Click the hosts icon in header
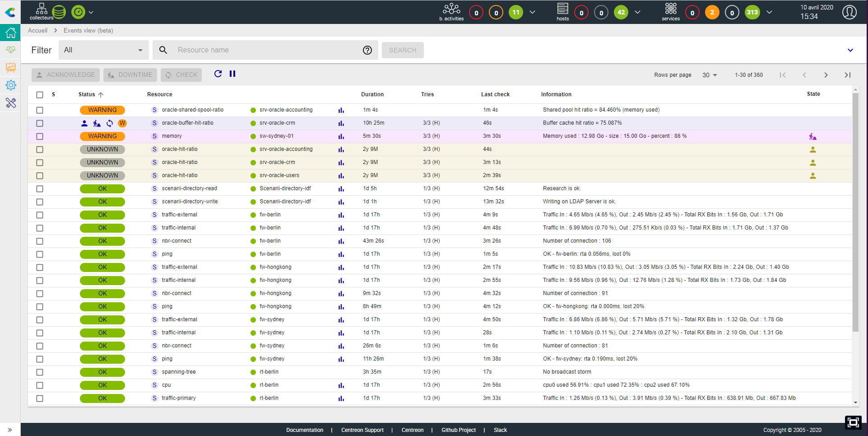Image resolution: width=868 pixels, height=436 pixels. pyautogui.click(x=563, y=12)
